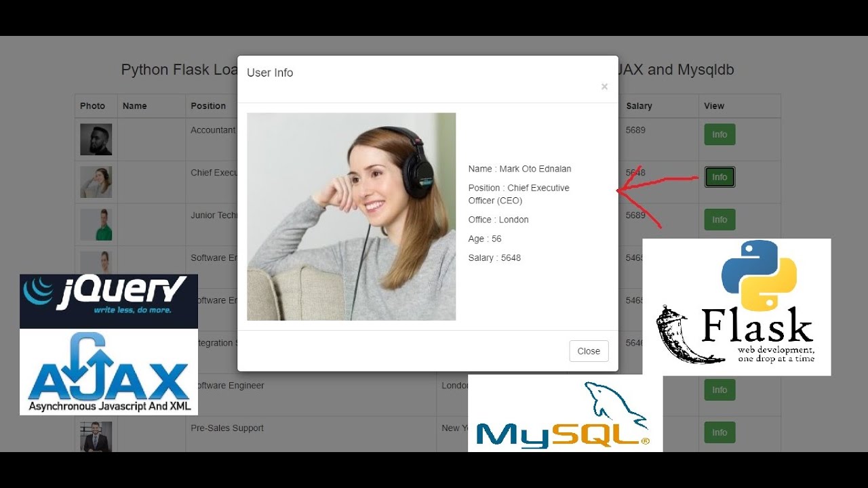Image resolution: width=868 pixels, height=488 pixels.
Task: Select the 'Salary : 5648' text in the modal
Action: coord(494,258)
